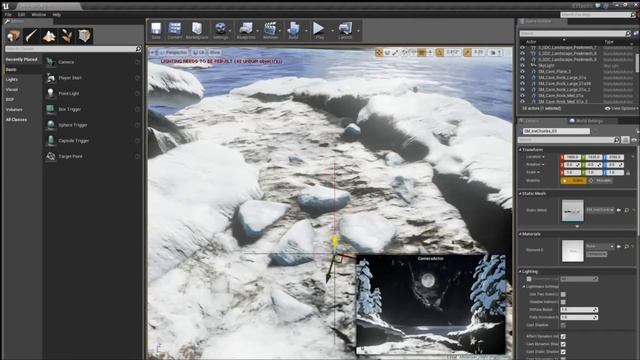The width and height of the screenshot is (640, 360).
Task: Toggle Cast Dynamic Shadow checkbox
Action: tap(563, 344)
